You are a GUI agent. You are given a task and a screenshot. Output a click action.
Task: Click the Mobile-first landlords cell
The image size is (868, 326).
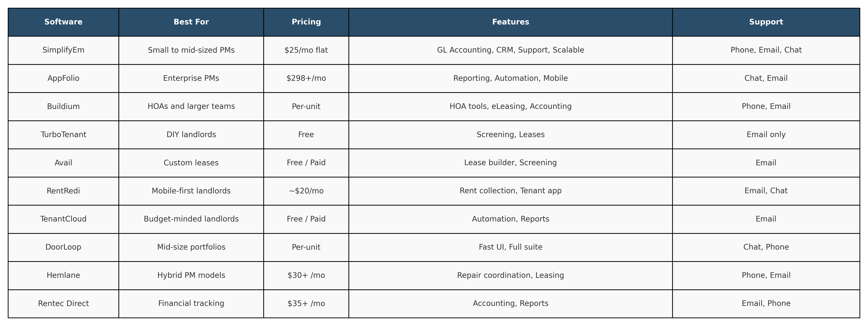click(x=191, y=191)
